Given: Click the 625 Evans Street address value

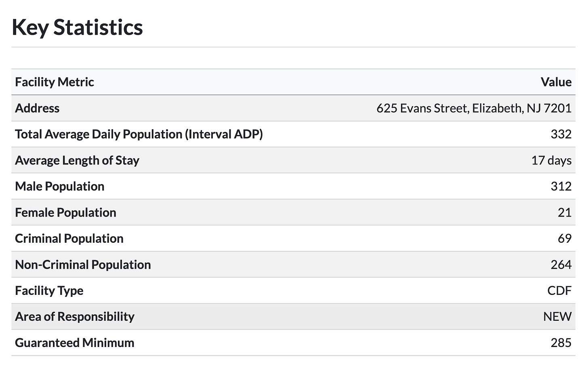Looking at the screenshot, I should 474,108.
